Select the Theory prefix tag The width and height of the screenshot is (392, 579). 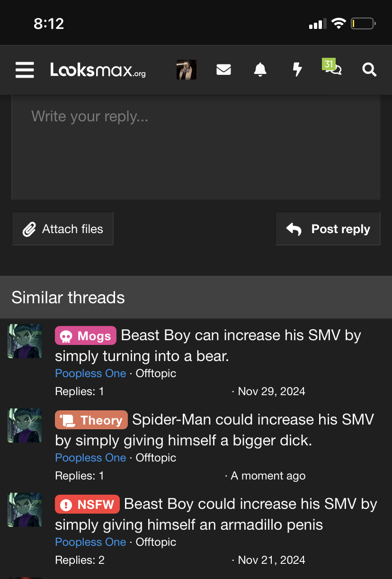[x=91, y=420]
